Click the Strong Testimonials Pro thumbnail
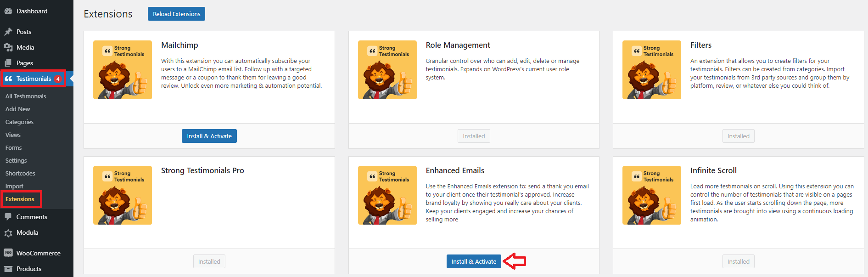Screen dimensions: 868x277 click(123, 195)
